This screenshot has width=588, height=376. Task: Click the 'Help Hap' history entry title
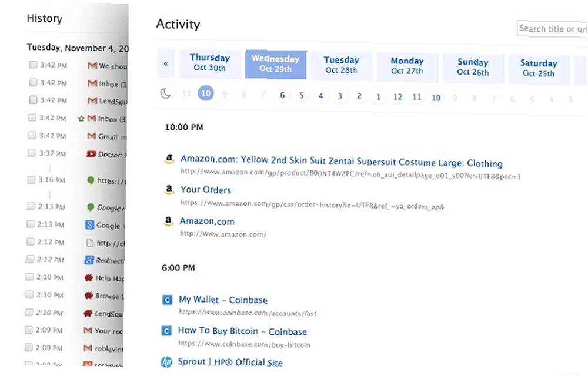109,278
